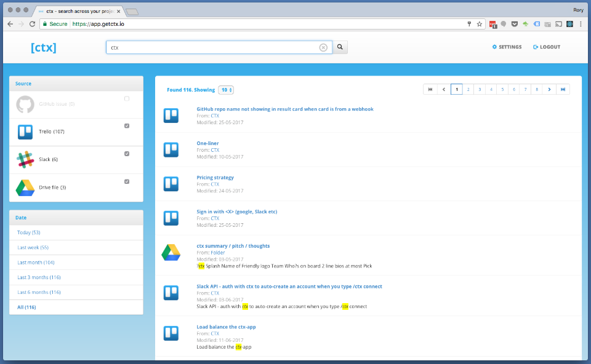Viewport: 591px width, 364px height.
Task: Click Folder link under ctx summary result
Action: tap(217, 253)
